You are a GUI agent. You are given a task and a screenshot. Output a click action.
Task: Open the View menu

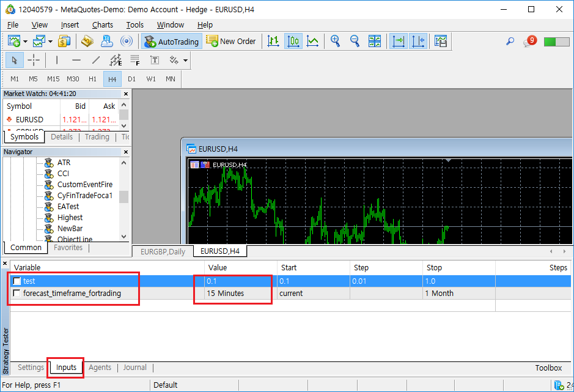[x=39, y=25]
